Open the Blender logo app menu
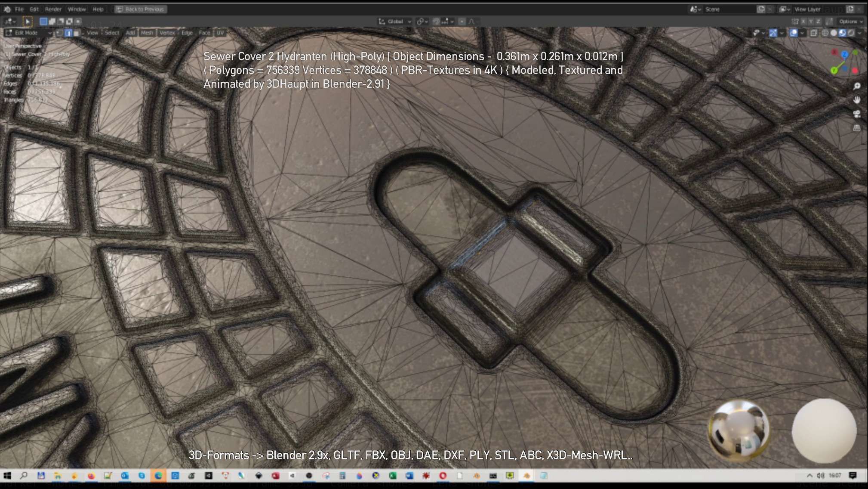 [7, 9]
